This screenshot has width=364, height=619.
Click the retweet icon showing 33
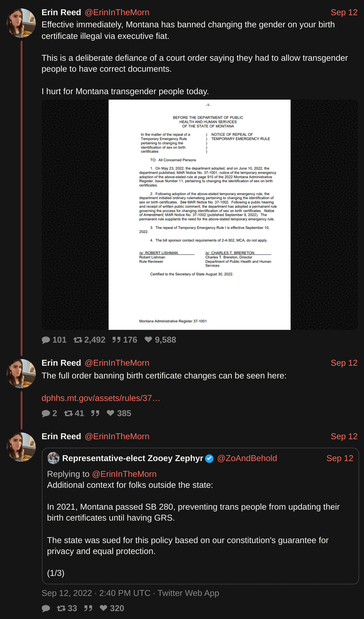click(x=62, y=608)
